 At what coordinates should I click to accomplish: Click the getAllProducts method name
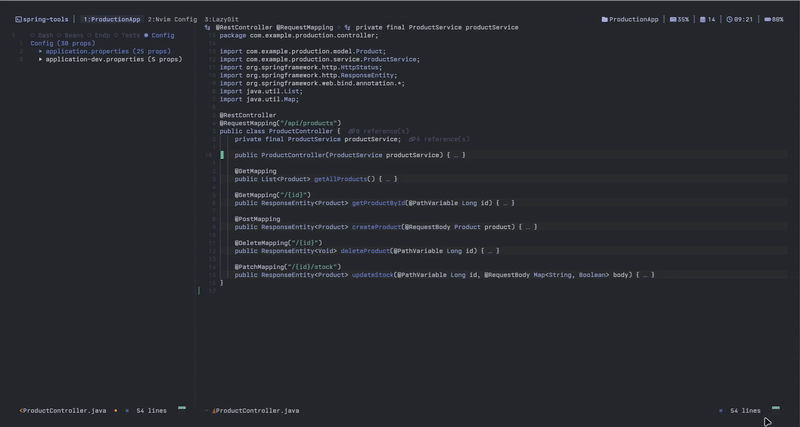pos(340,179)
